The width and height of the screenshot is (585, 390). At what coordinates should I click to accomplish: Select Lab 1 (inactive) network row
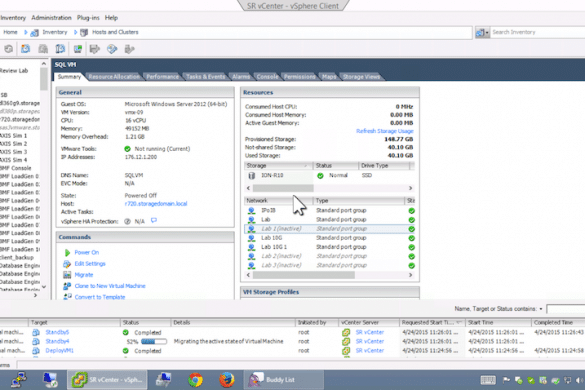click(329, 229)
